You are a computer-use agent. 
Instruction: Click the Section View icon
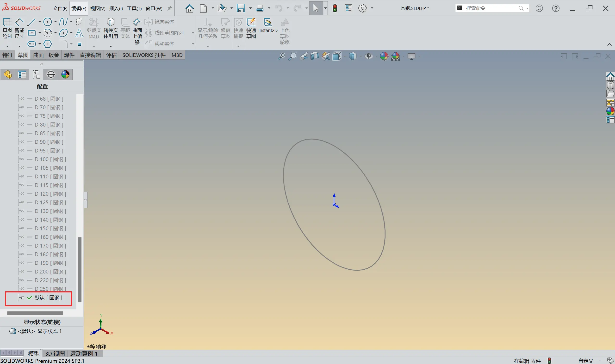click(x=315, y=56)
